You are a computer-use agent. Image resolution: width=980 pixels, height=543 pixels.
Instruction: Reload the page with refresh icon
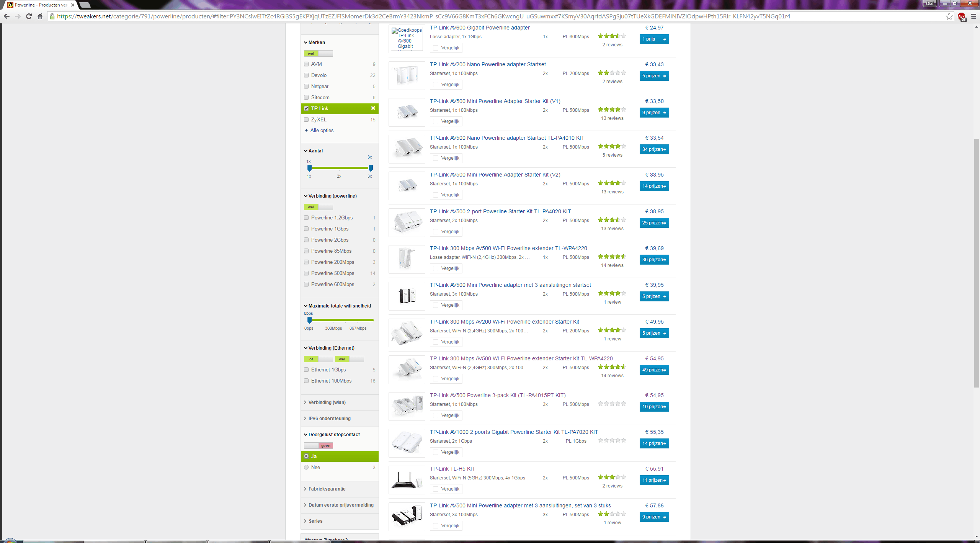pos(29,16)
